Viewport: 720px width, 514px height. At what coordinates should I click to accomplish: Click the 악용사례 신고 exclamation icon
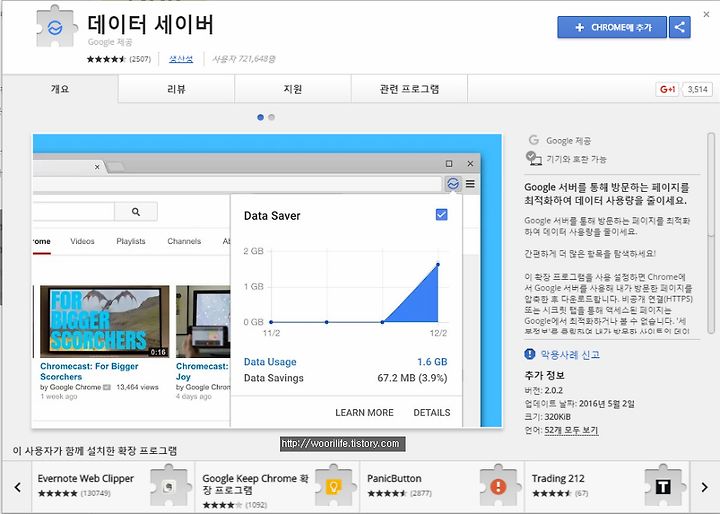(529, 354)
